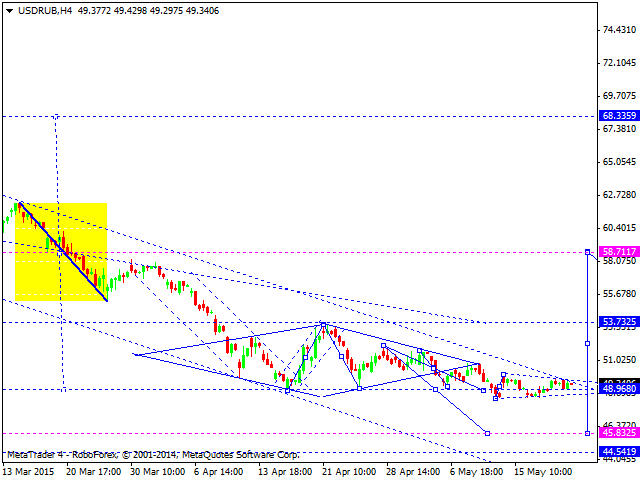Image resolution: width=640 pixels, height=480 pixels.
Task: Click the 48.9680 price level label
Action: (619, 389)
